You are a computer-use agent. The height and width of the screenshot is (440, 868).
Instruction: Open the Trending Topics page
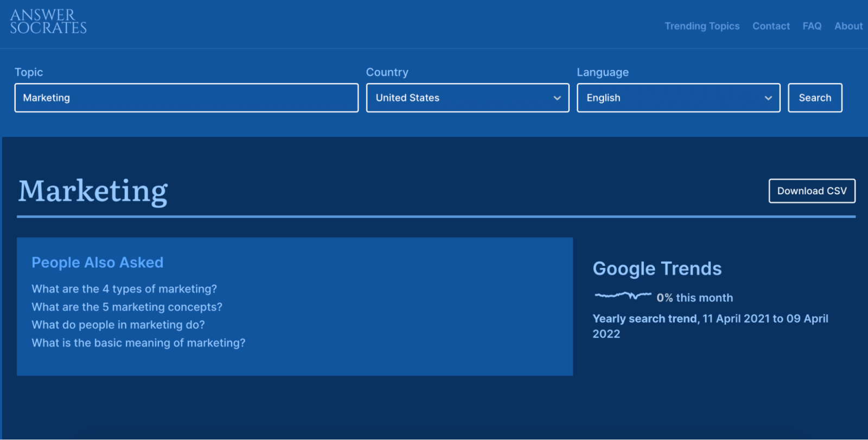701,26
